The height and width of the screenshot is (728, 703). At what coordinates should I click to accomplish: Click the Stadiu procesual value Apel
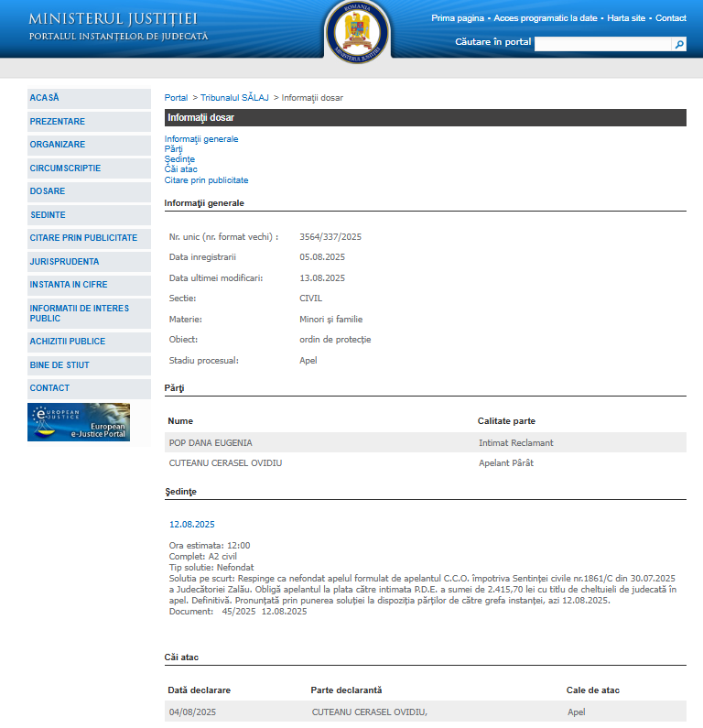click(308, 360)
